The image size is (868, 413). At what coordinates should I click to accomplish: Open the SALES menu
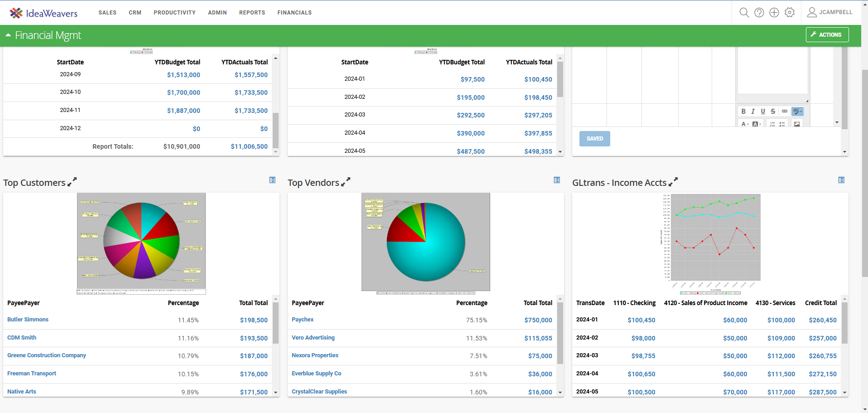pyautogui.click(x=107, y=13)
